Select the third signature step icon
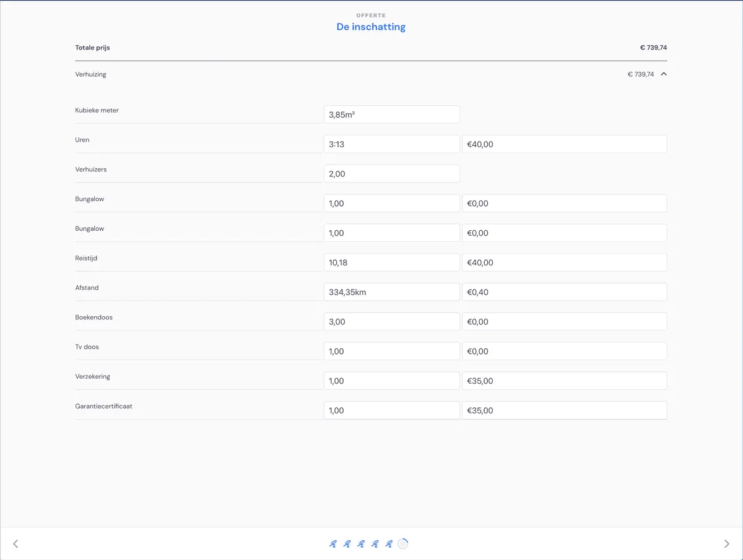 361,544
